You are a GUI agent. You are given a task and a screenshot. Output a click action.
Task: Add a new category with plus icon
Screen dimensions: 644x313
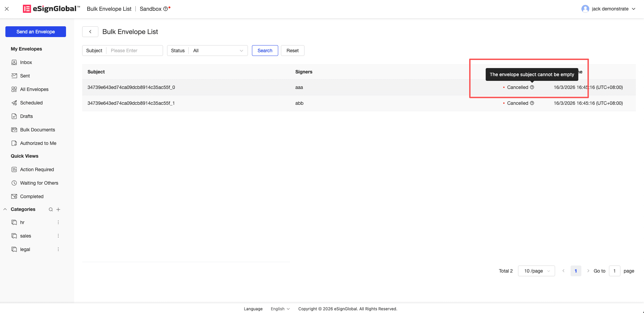click(x=58, y=210)
